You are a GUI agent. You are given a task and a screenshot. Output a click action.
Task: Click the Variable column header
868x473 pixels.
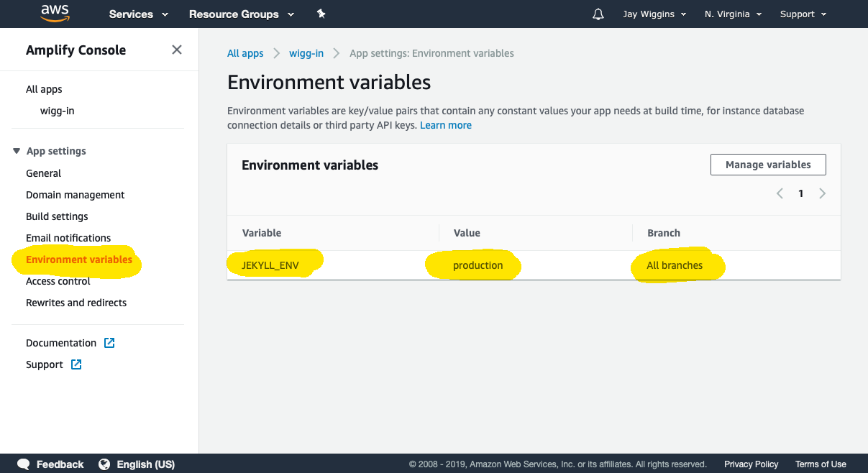(x=262, y=233)
